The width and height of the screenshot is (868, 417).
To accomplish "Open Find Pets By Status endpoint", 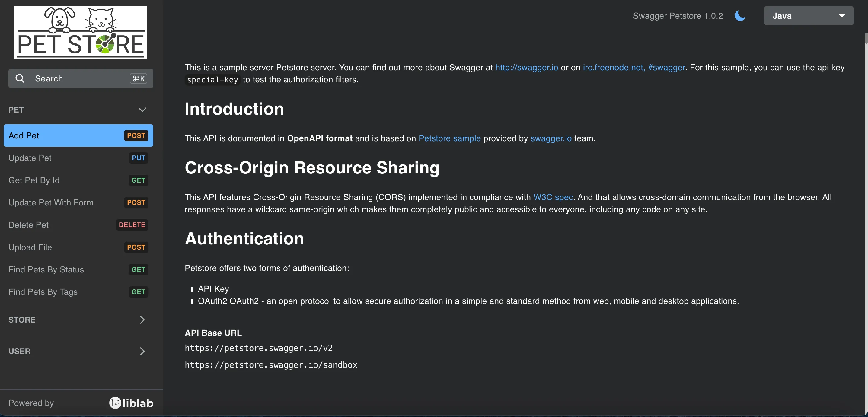I will point(46,269).
